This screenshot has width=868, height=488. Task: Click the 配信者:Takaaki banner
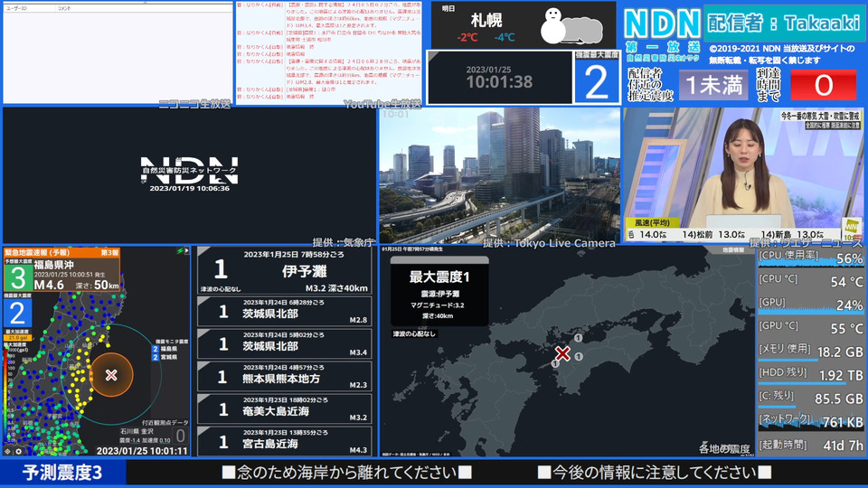[x=784, y=23]
